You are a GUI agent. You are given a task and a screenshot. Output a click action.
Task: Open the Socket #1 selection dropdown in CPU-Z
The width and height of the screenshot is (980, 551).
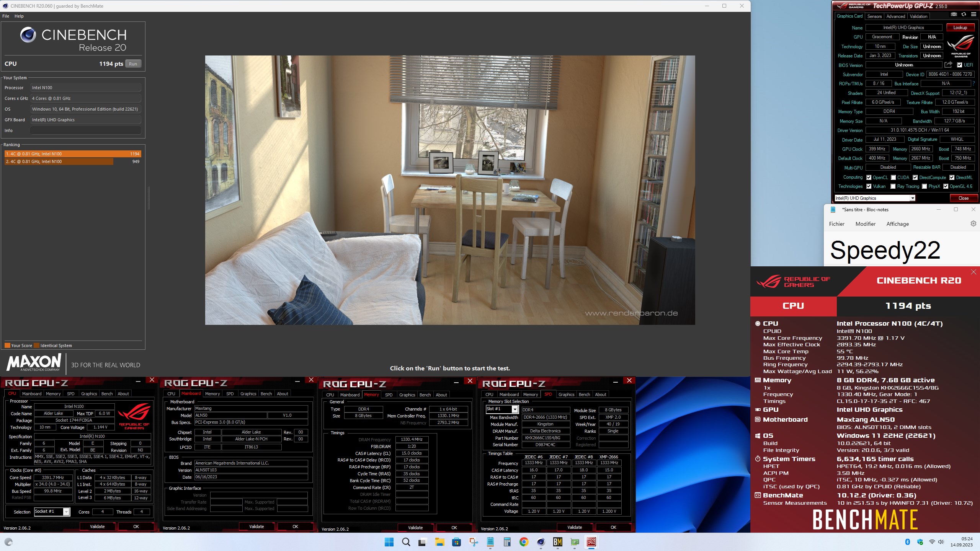coord(52,512)
